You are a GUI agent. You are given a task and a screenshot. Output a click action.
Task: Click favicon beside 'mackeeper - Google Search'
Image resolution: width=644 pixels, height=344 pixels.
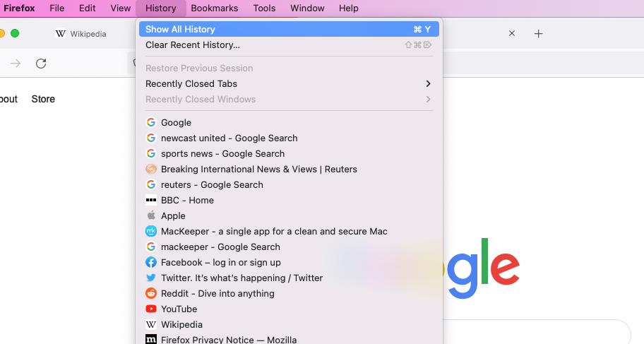(x=151, y=247)
